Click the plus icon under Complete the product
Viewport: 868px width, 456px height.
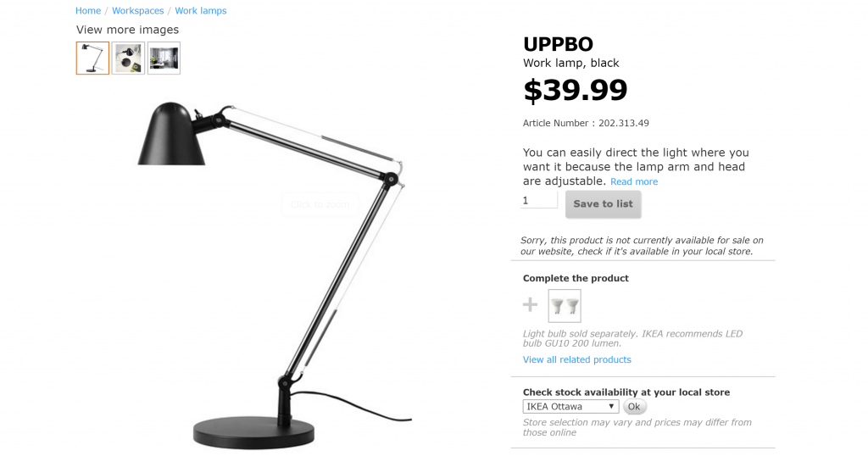[530, 304]
